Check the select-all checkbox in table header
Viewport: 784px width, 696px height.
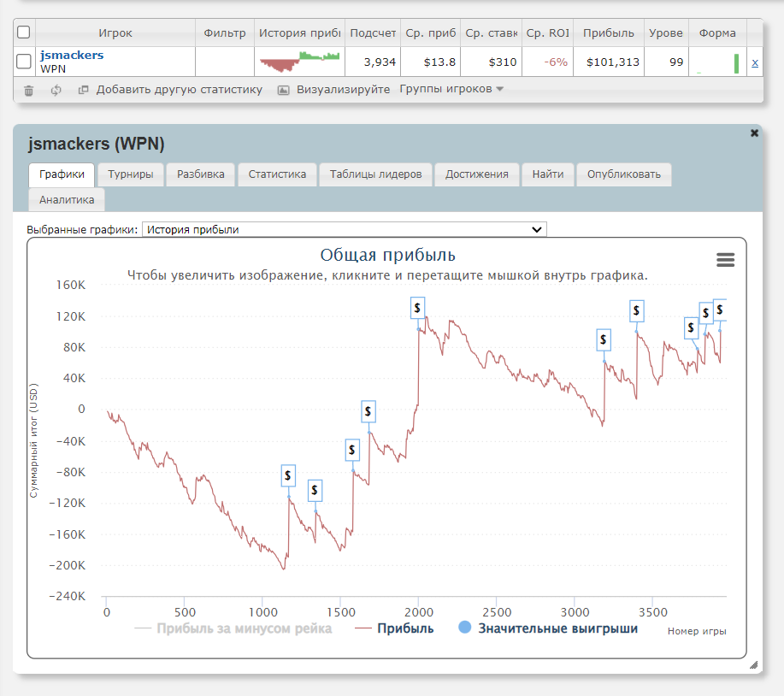tap(24, 32)
